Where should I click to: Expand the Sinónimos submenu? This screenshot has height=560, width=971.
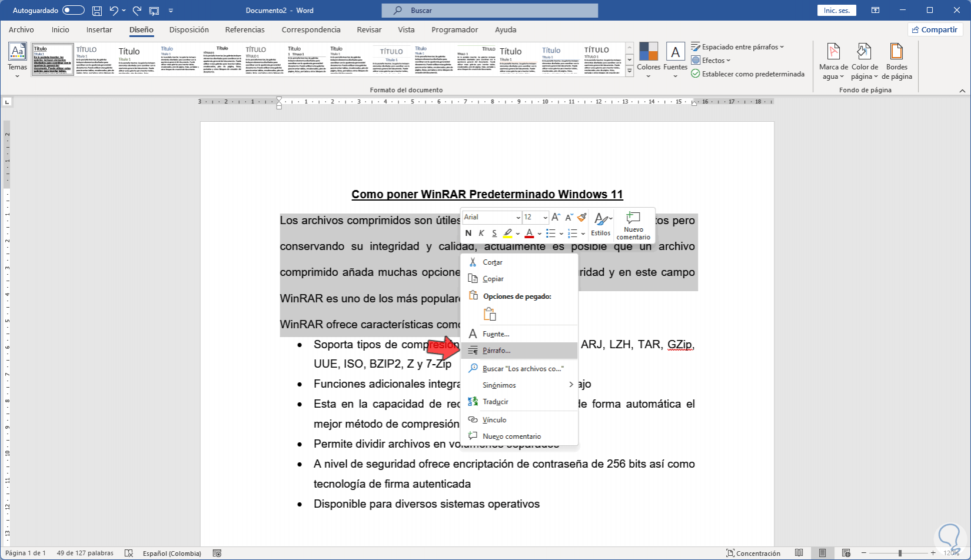click(x=520, y=385)
